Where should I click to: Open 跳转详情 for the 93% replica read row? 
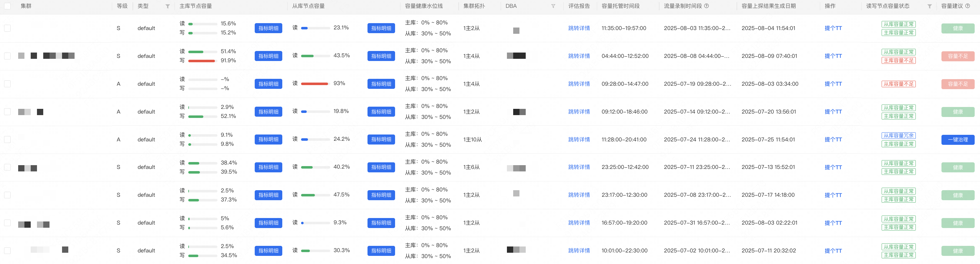point(579,84)
